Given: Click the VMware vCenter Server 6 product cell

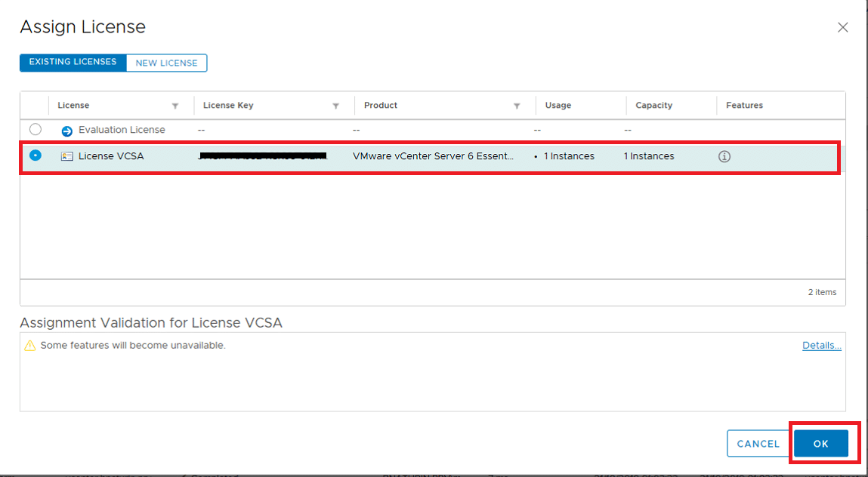Looking at the screenshot, I should pyautogui.click(x=434, y=156).
